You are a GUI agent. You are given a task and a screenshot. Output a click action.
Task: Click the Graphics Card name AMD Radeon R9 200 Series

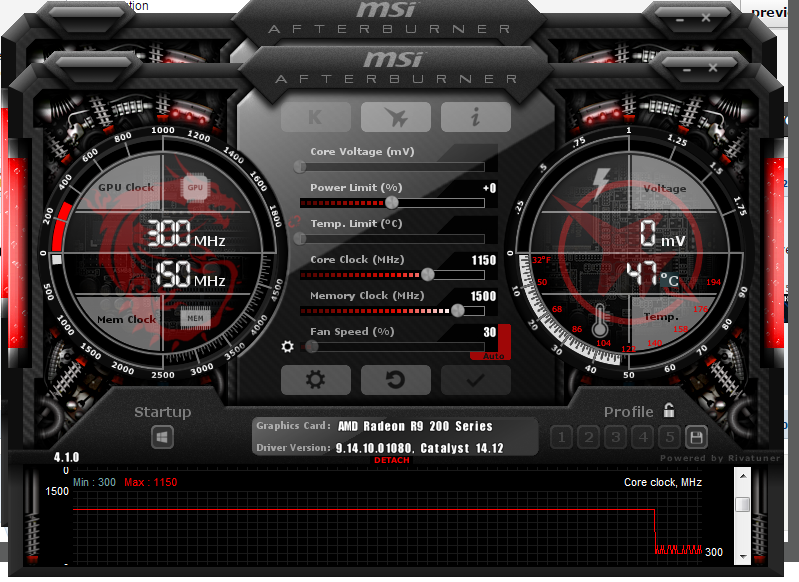(x=415, y=426)
